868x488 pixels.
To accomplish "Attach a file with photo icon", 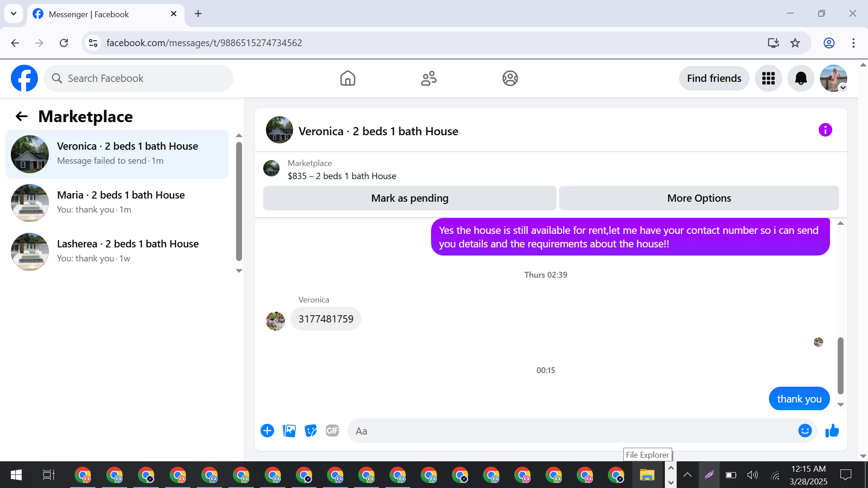I will (289, 431).
